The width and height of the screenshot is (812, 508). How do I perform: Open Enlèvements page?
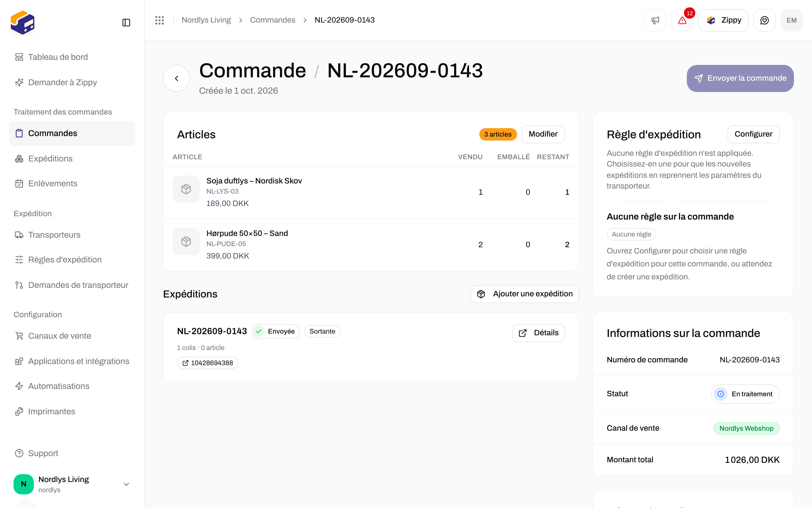pos(72,183)
